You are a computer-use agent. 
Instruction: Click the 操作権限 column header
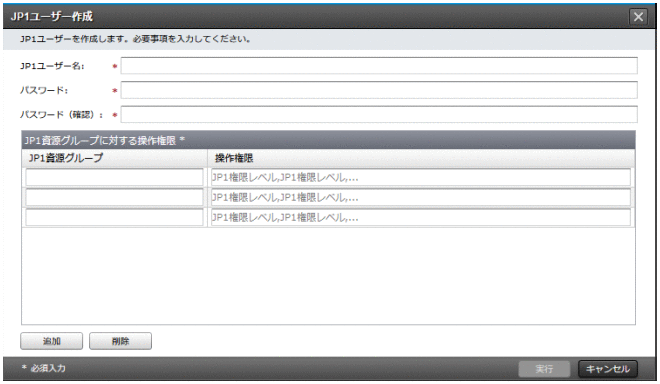(421, 158)
